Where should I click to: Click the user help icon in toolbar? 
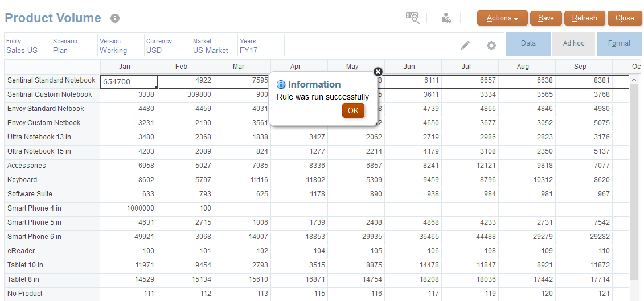[446, 18]
